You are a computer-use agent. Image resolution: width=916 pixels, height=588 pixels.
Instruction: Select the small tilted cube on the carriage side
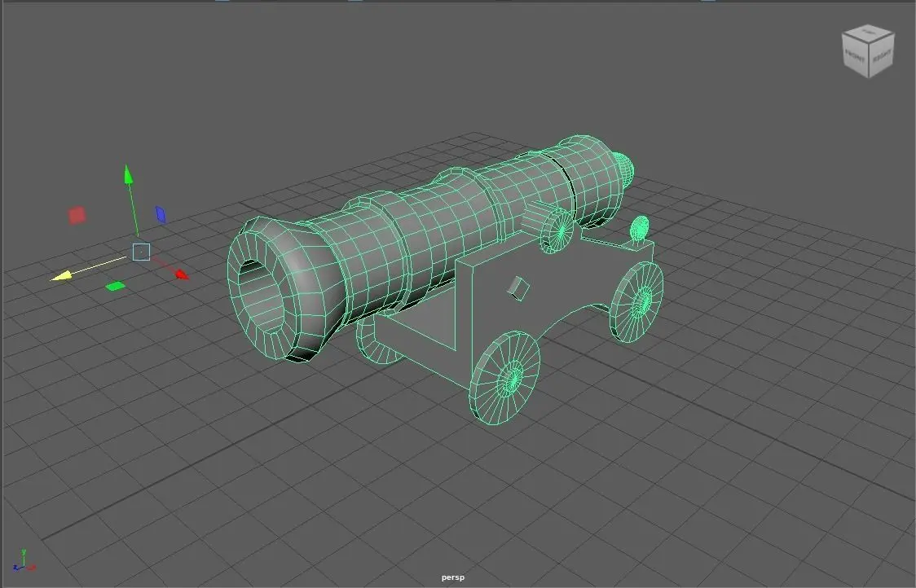coord(518,288)
